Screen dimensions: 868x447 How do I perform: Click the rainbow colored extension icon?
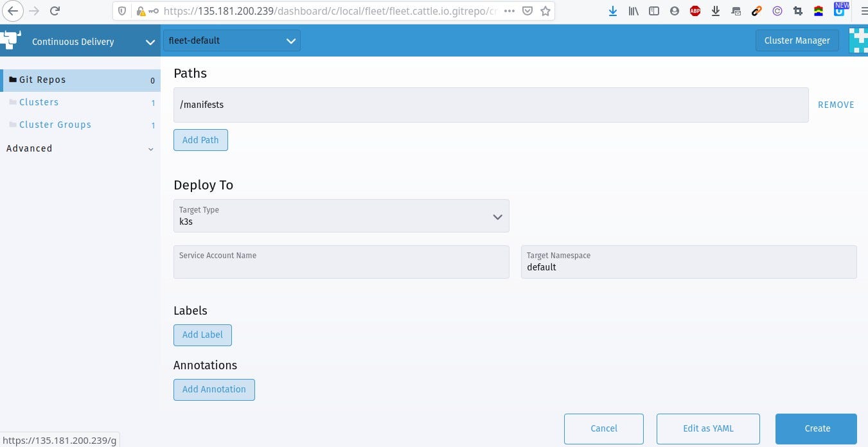[819, 11]
